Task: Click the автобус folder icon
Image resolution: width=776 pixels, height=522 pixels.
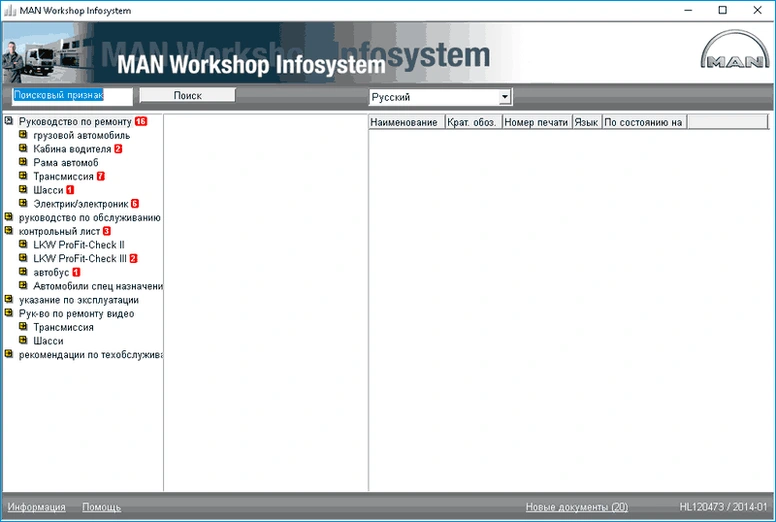Action: 23,272
